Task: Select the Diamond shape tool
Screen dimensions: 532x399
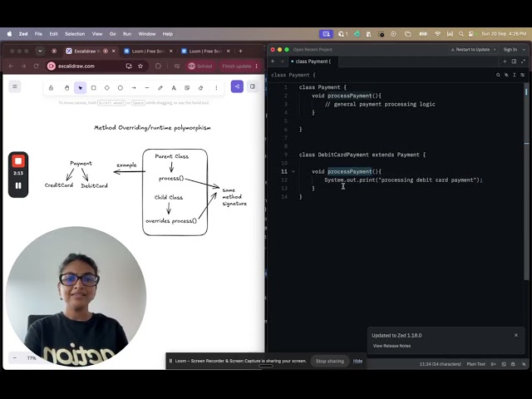Action: pyautogui.click(x=107, y=88)
